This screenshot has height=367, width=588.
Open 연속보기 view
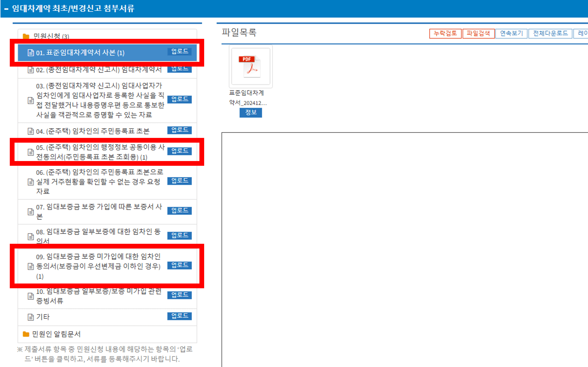coord(511,33)
